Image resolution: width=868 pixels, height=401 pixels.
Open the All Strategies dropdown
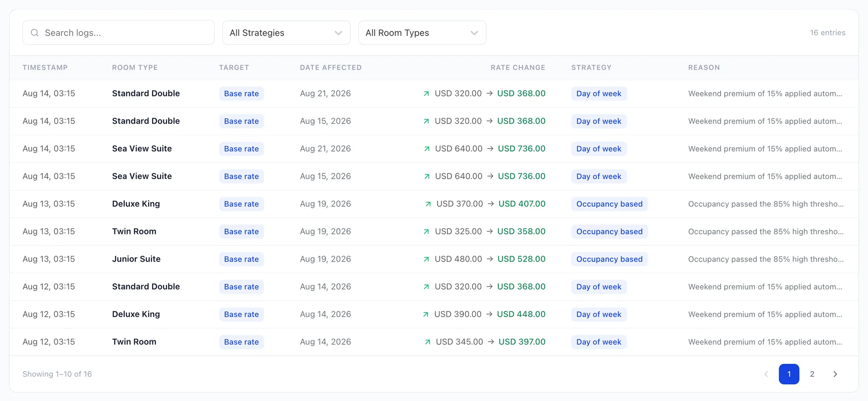tap(286, 33)
